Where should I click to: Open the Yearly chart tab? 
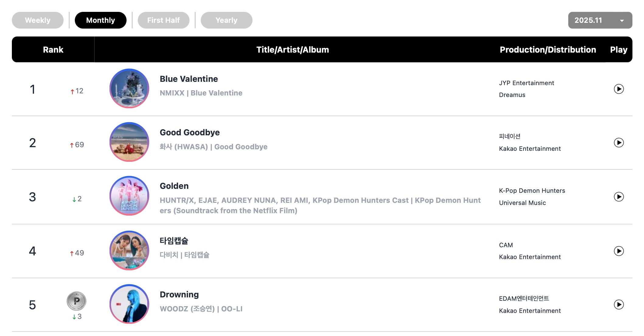pyautogui.click(x=226, y=20)
